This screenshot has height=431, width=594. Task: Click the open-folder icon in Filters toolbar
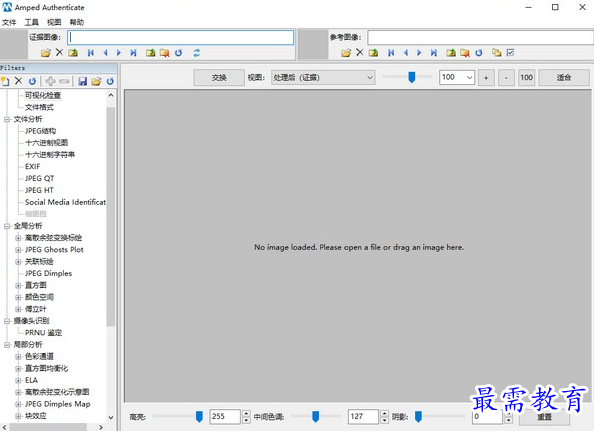[96, 81]
